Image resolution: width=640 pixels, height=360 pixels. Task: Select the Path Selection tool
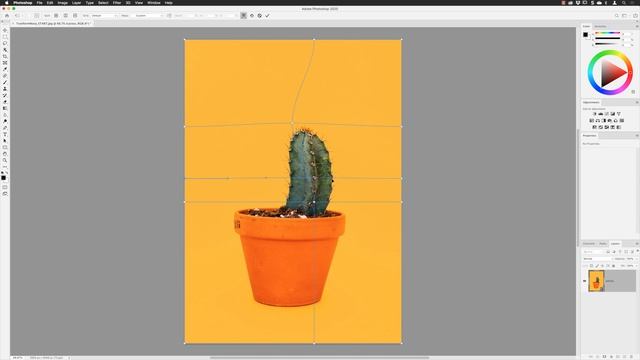(5, 141)
